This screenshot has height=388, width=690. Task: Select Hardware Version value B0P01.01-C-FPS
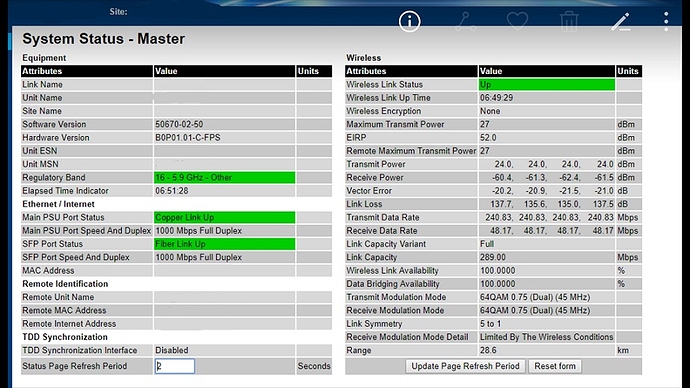[188, 138]
